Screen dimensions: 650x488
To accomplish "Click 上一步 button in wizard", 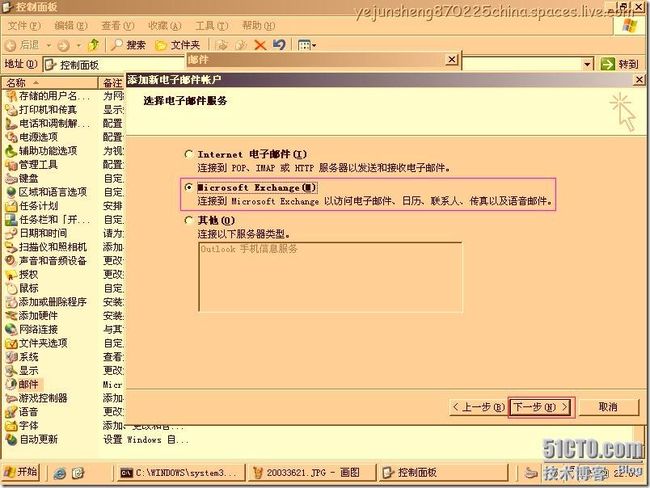I will pos(478,407).
